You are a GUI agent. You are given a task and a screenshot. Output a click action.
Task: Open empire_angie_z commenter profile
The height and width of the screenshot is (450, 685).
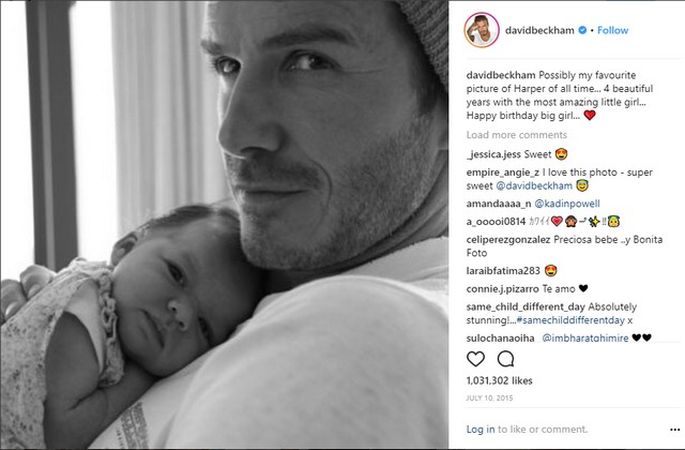[502, 172]
